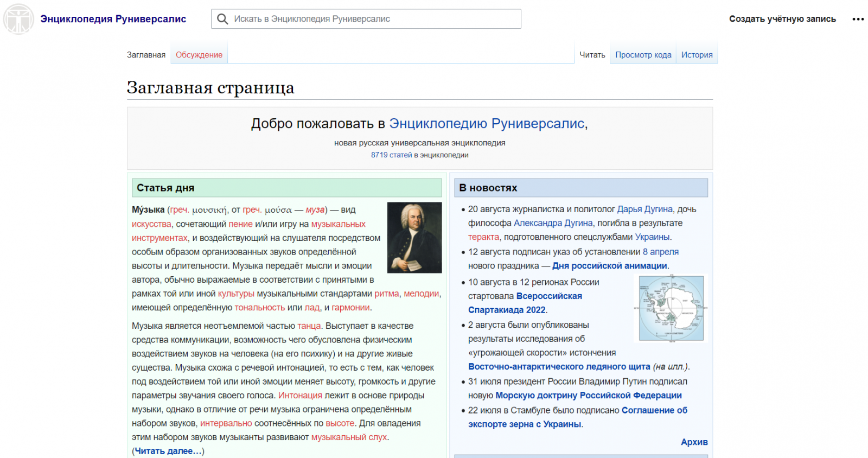This screenshot has height=458, width=868.
Task: Click the Руниверсалис site logo icon
Action: [x=18, y=19]
